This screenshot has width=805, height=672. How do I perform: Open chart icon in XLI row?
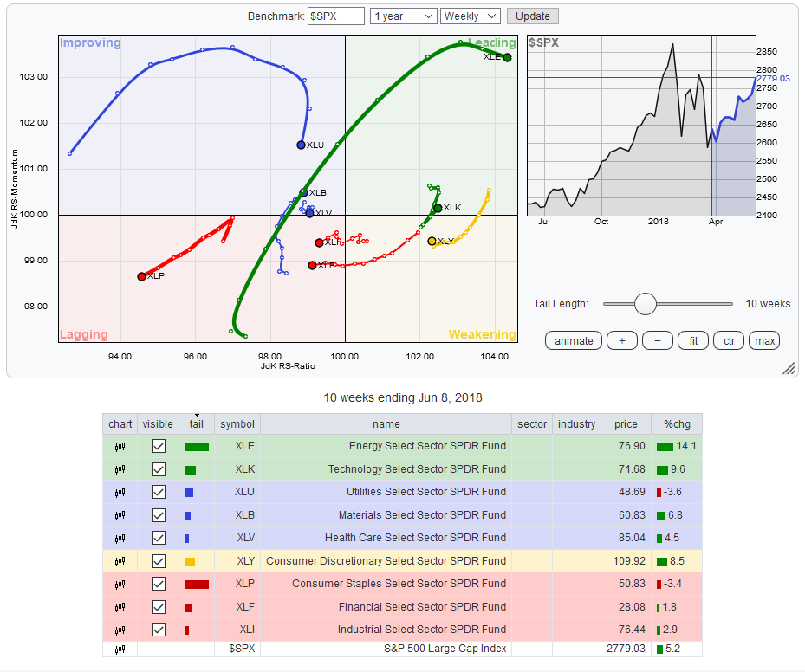pos(120,630)
